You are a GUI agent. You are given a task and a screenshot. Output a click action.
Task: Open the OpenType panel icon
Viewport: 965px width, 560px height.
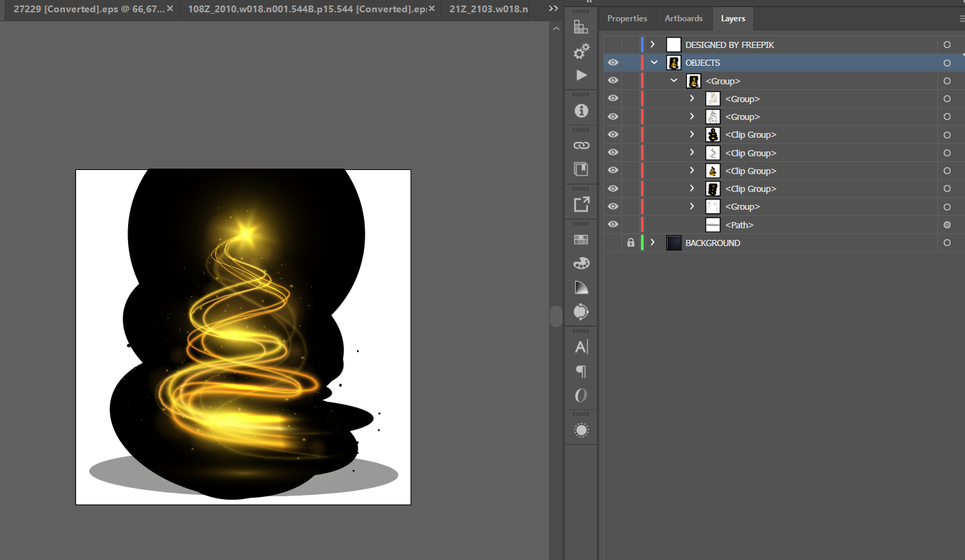tap(581, 395)
